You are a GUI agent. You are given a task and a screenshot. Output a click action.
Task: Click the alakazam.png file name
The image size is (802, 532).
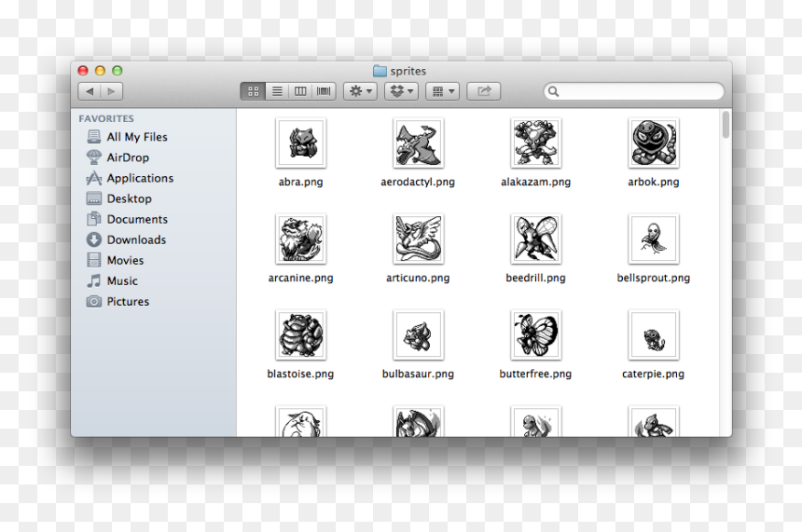[x=535, y=182]
